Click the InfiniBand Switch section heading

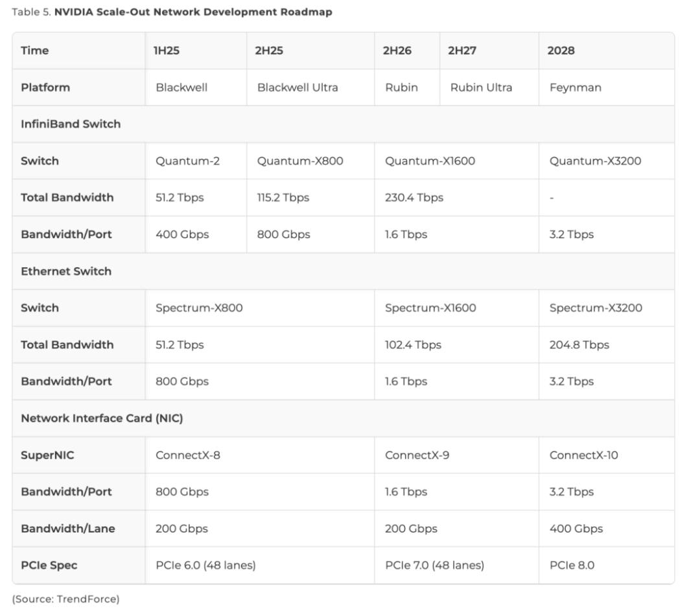pos(71,124)
